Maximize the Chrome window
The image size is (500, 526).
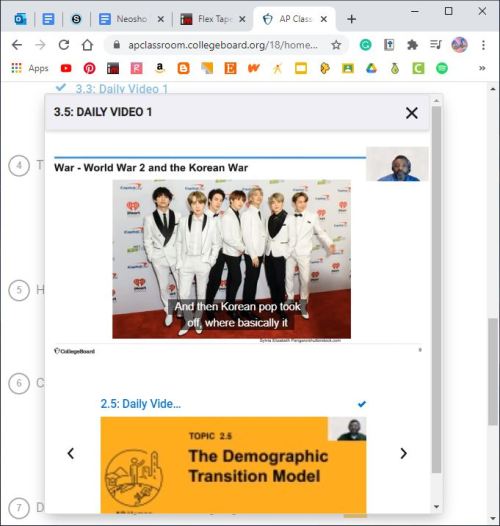tap(448, 11)
